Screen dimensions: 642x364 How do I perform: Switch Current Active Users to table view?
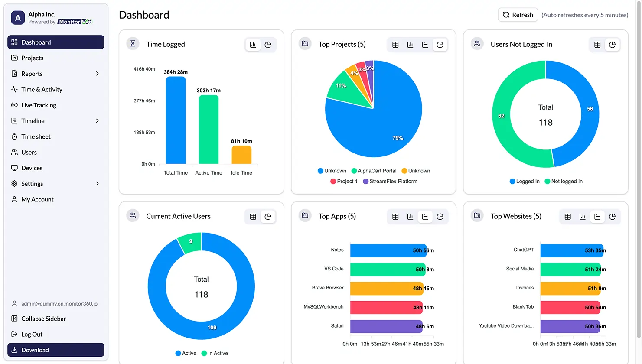click(253, 216)
